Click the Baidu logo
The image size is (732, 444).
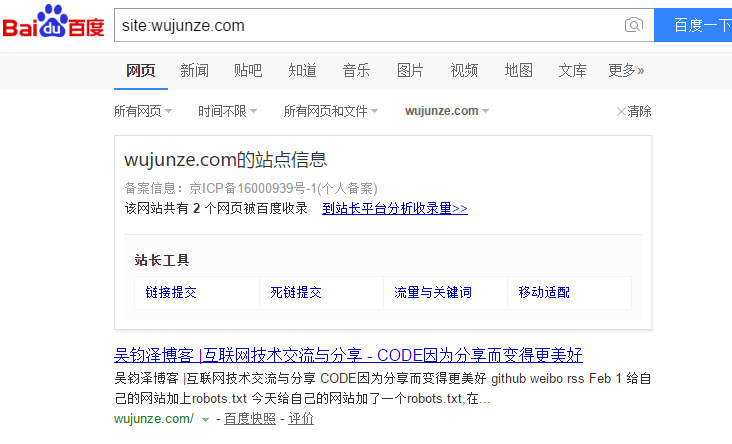(x=53, y=22)
